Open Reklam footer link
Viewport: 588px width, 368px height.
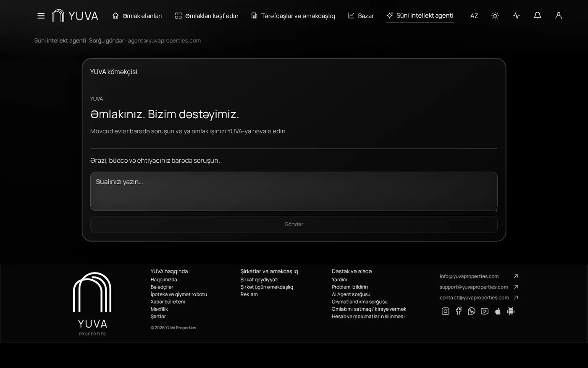[x=249, y=294]
